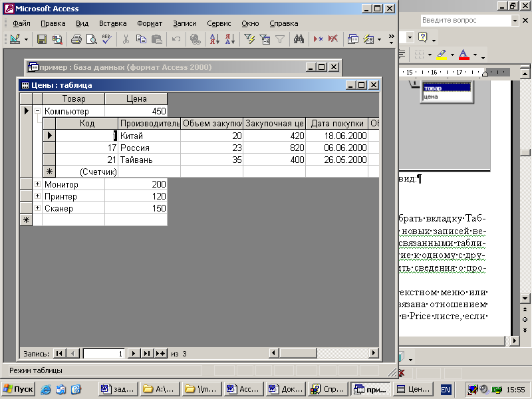
Task: Sort records ascending A-Z
Action: [214, 39]
